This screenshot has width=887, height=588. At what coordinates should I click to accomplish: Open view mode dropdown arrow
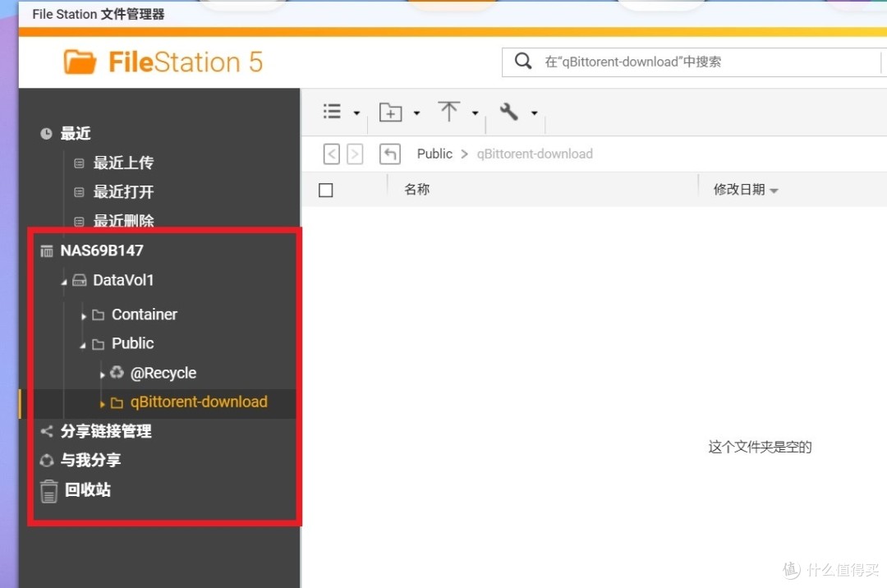[x=356, y=113]
